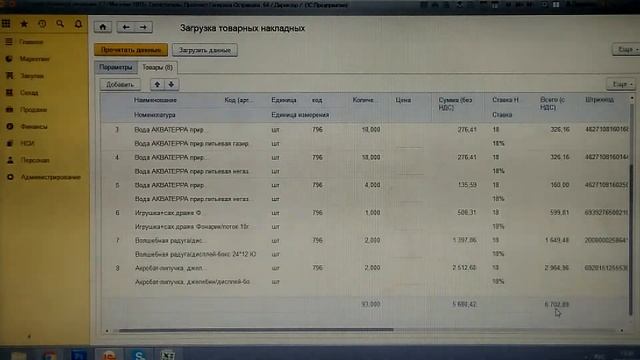Image resolution: width=640 pixels, height=360 pixels.
Task: Move row down with arrow button
Action: (x=171, y=84)
